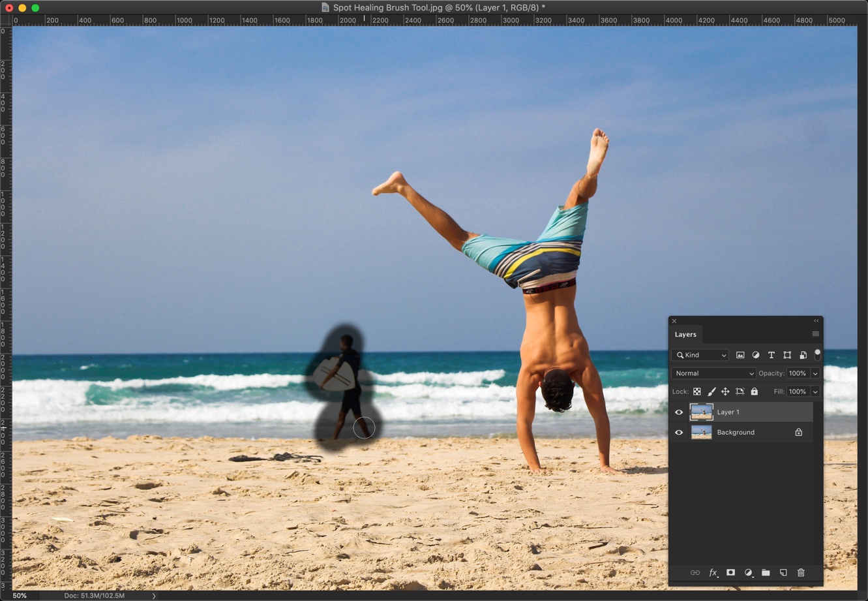Hide Layer 1 with its eye icon
This screenshot has height=601, width=868.
[679, 412]
